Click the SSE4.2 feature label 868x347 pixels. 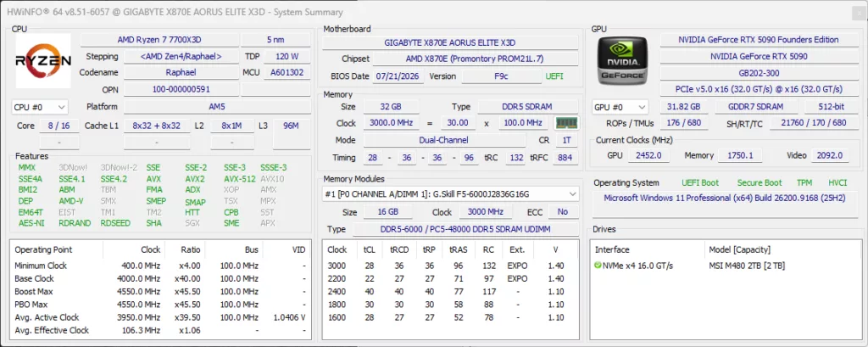coord(114,179)
